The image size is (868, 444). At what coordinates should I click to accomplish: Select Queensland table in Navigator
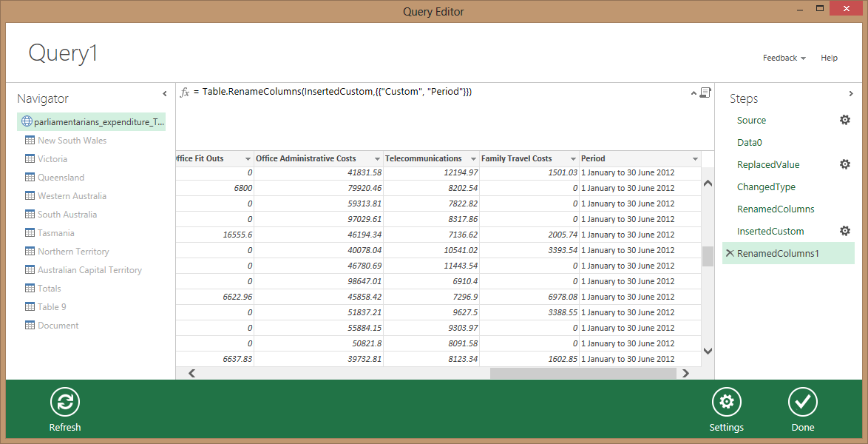[61, 178]
